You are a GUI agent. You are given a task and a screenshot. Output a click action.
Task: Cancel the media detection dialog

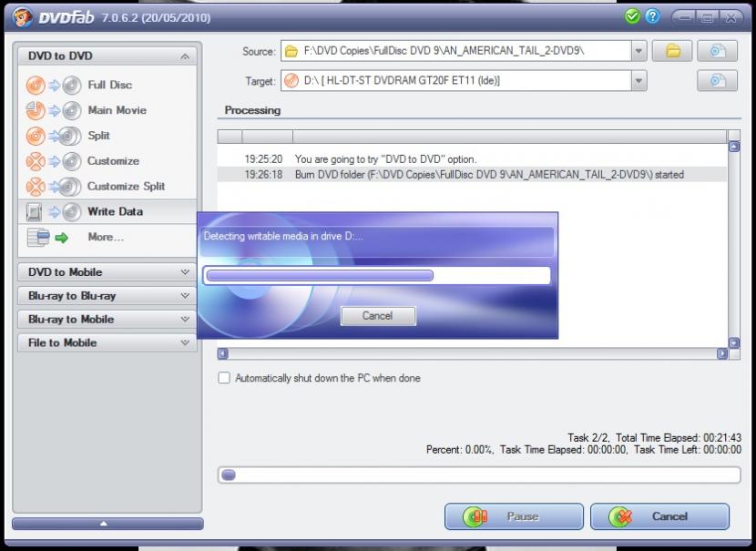[378, 316]
